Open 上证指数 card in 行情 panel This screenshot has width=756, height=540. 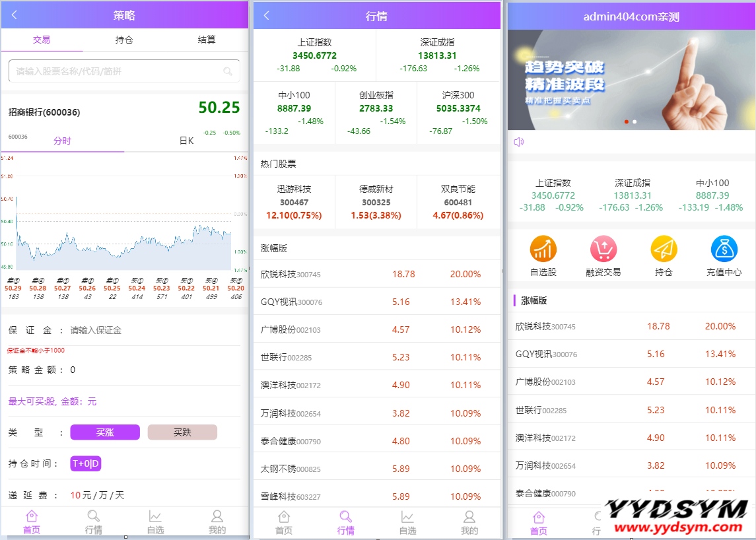314,55
